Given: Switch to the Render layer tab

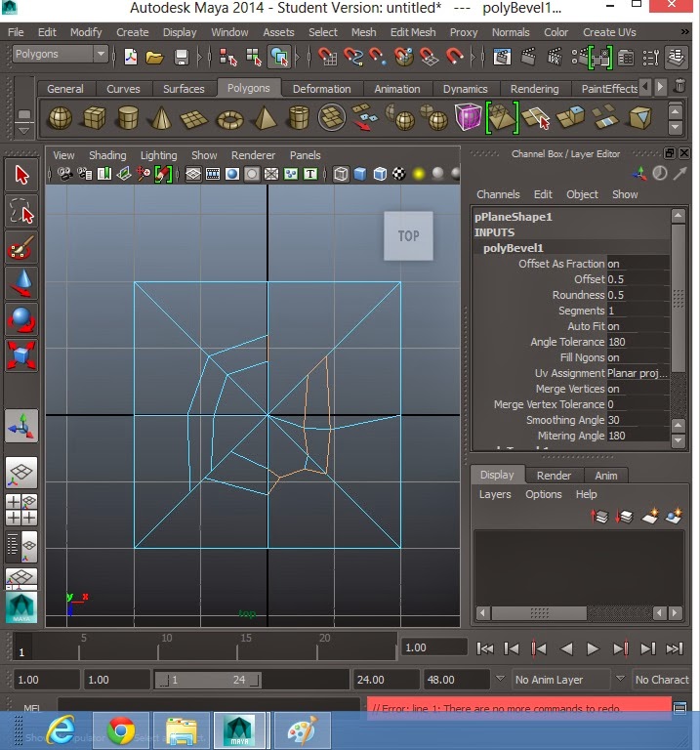Looking at the screenshot, I should (x=554, y=476).
